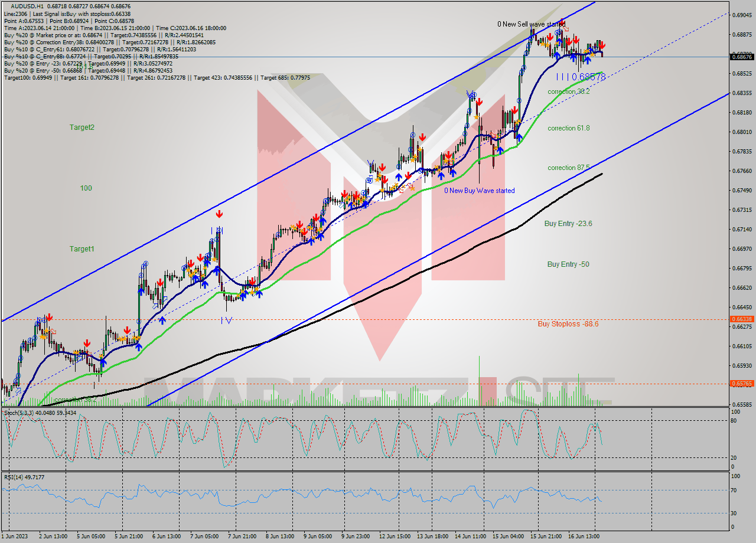Select the 80 level on the Stoch scale
Viewport: 756px width, 543px height.
pos(734,421)
